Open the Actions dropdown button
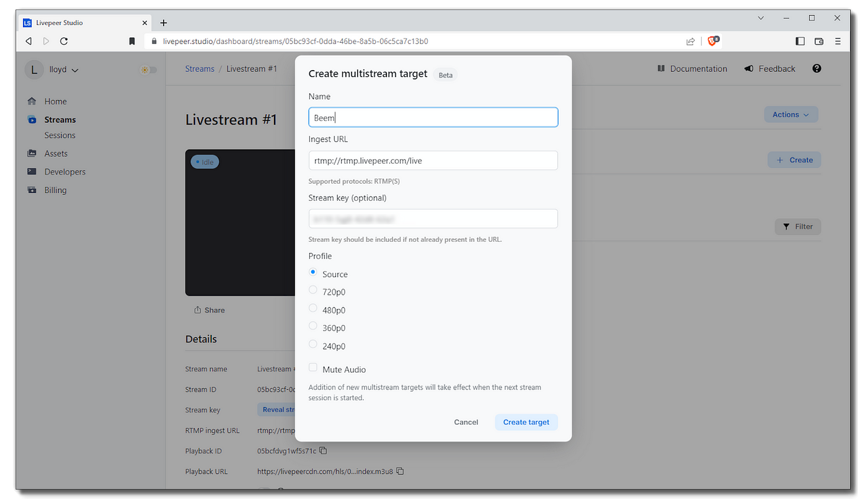 coord(791,115)
